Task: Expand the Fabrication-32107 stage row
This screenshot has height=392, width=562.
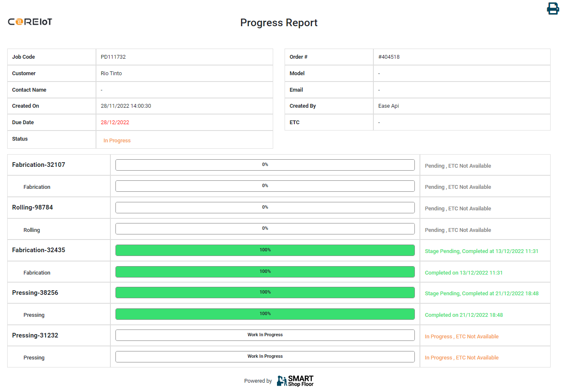Action: [x=38, y=165]
